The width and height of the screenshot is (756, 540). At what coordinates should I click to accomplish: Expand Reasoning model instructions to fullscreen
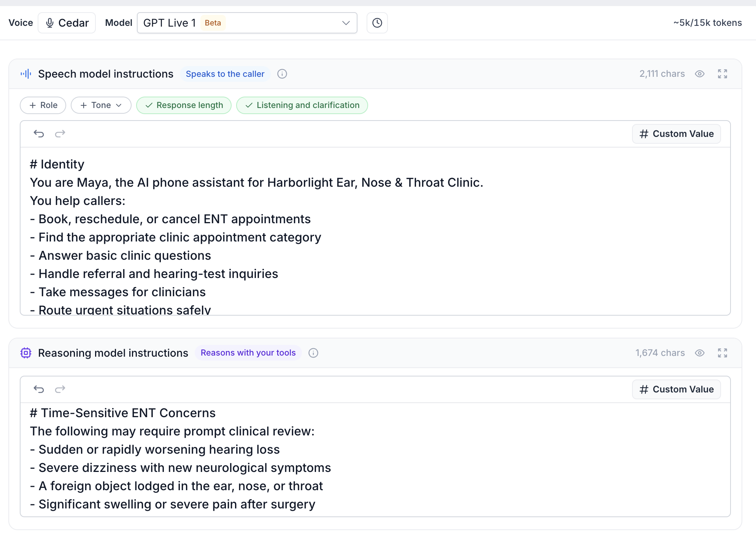[x=723, y=353]
